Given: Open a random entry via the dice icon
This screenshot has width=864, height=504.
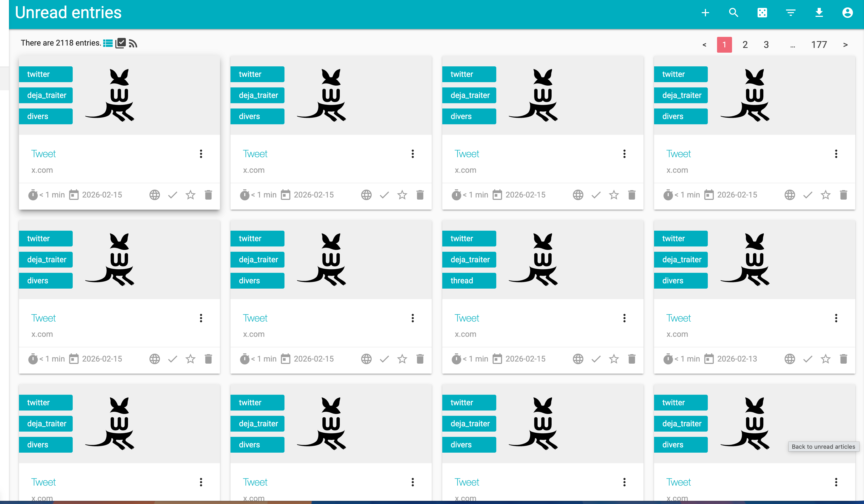Looking at the screenshot, I should pyautogui.click(x=762, y=13).
